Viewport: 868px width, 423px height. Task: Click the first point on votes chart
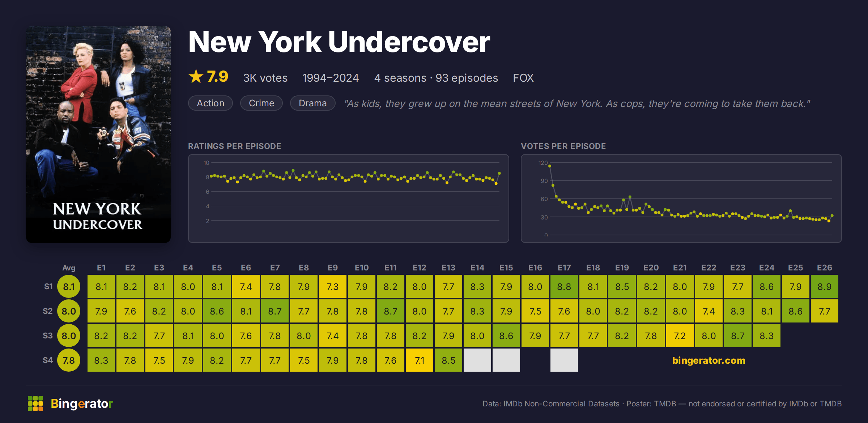coord(550,166)
